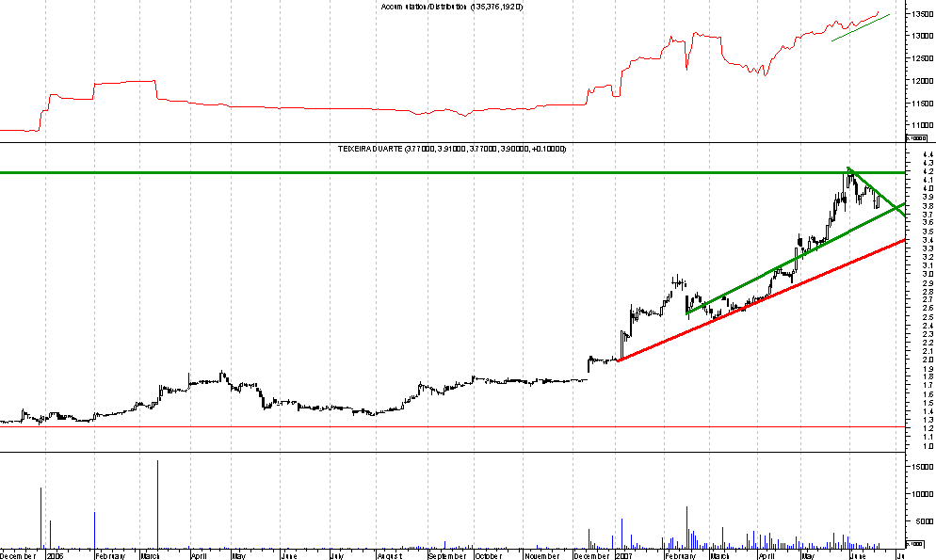Select the August label on date axis
The image size is (936, 560).
point(390,556)
